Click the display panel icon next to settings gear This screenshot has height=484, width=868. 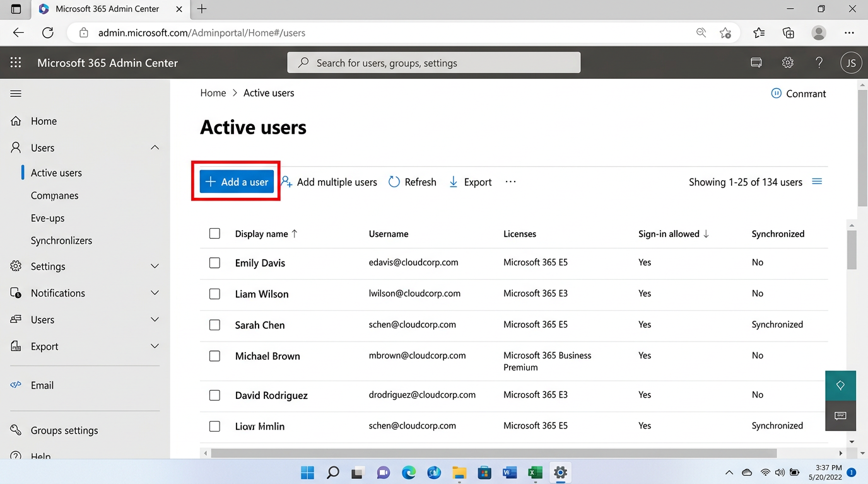click(x=756, y=62)
